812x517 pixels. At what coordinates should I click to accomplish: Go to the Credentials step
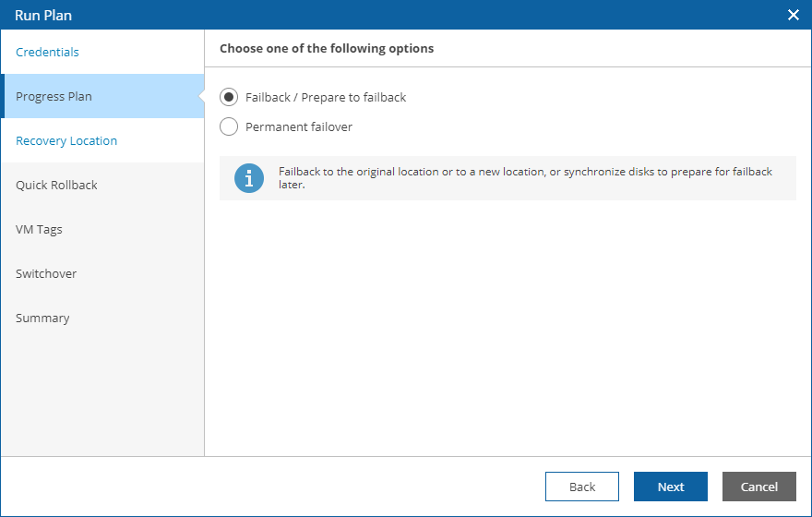[47, 52]
